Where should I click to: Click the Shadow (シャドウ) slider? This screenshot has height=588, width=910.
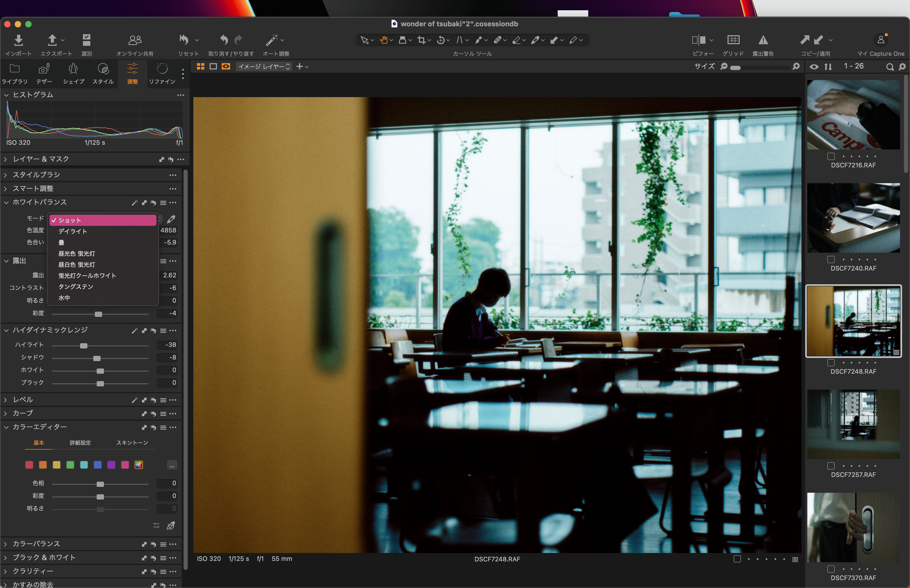[100, 358]
